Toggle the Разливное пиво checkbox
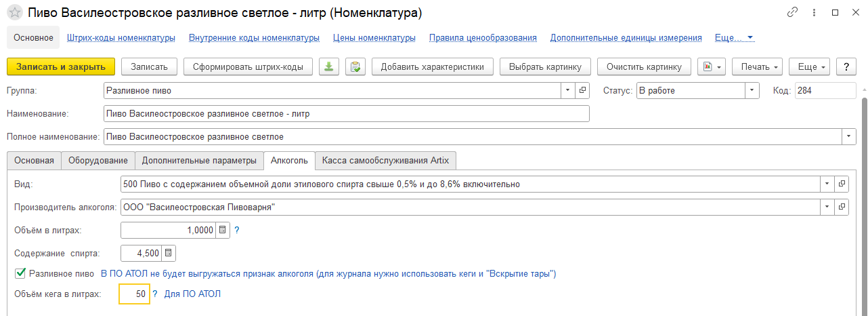 click(20, 274)
